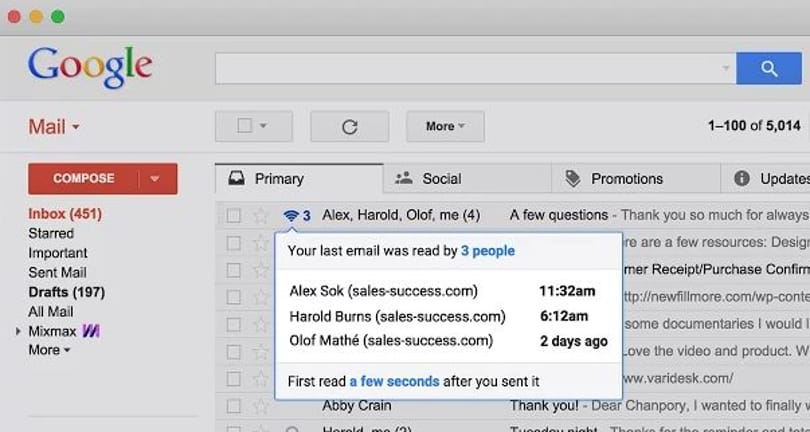The width and height of the screenshot is (810, 432).
Task: Click the Social tab people icon
Action: pyautogui.click(x=403, y=178)
